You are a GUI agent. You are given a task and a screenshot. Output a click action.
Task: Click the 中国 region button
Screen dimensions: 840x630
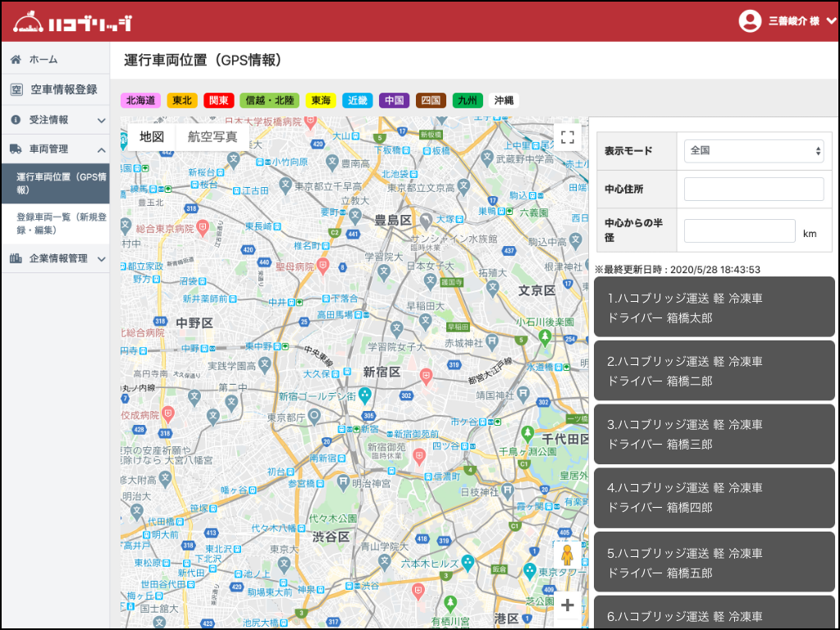[x=395, y=100]
